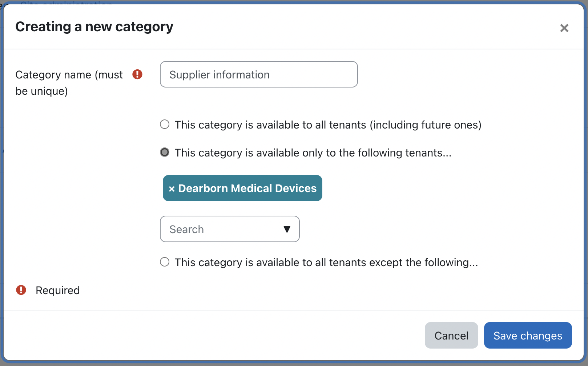Click Save changes to create the category
The width and height of the screenshot is (588, 366).
click(x=527, y=335)
